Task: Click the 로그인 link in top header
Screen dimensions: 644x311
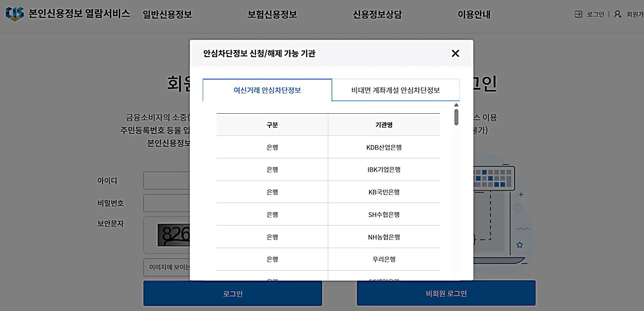Action: [595, 14]
